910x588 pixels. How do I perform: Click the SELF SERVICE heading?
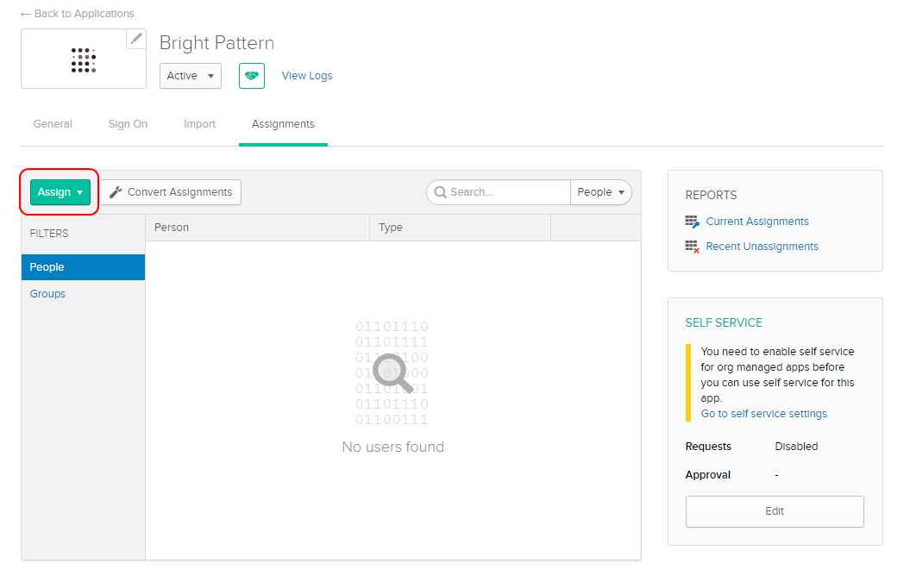tap(724, 323)
